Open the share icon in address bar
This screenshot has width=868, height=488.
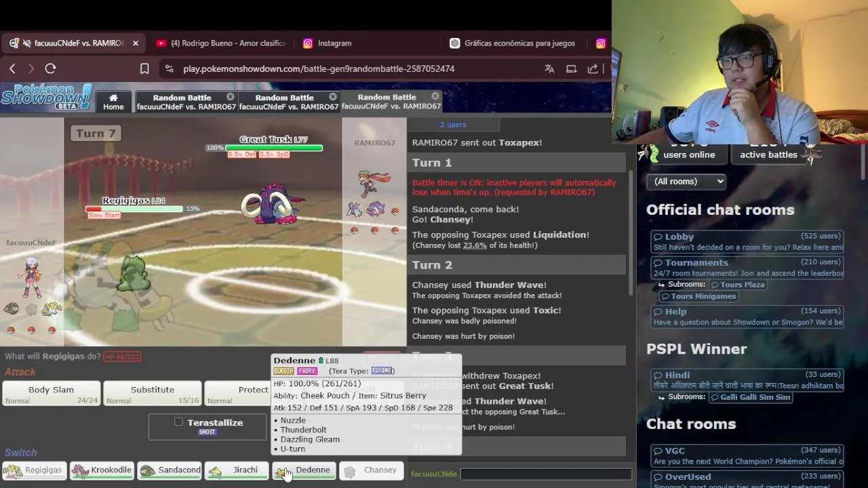coord(593,68)
